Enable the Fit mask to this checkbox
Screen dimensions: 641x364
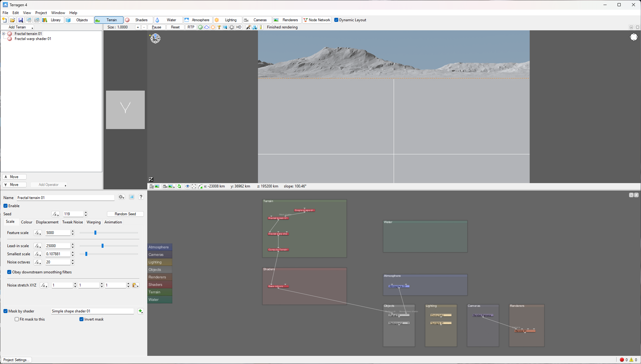(17, 319)
